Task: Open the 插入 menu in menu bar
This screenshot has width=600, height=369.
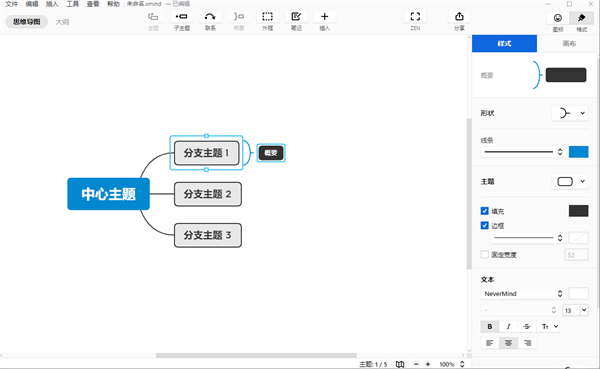Action: [x=52, y=4]
